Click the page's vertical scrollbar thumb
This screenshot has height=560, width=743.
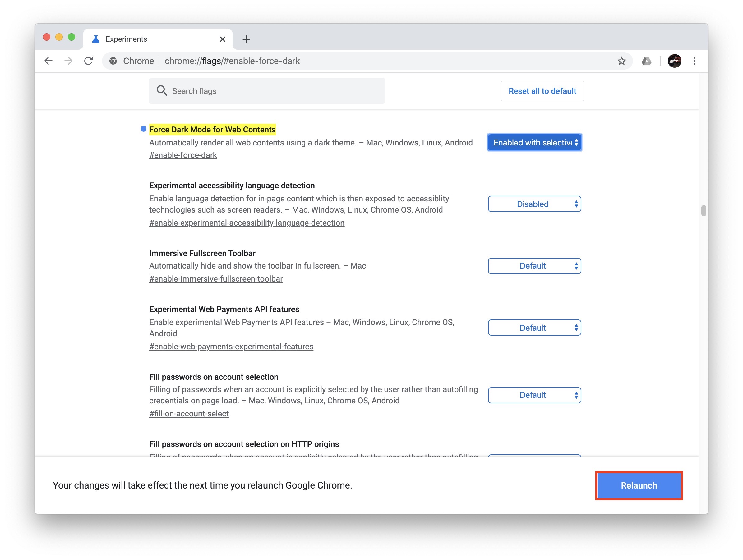point(704,210)
